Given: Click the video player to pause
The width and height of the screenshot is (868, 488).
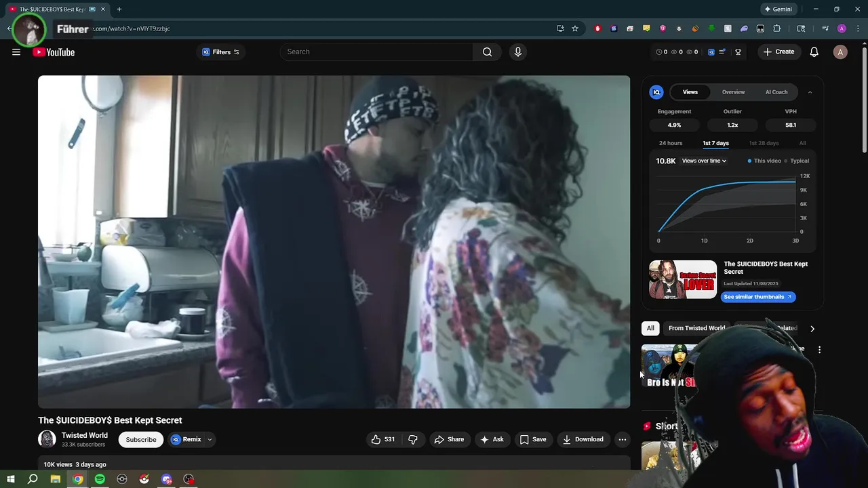Looking at the screenshot, I should 334,241.
